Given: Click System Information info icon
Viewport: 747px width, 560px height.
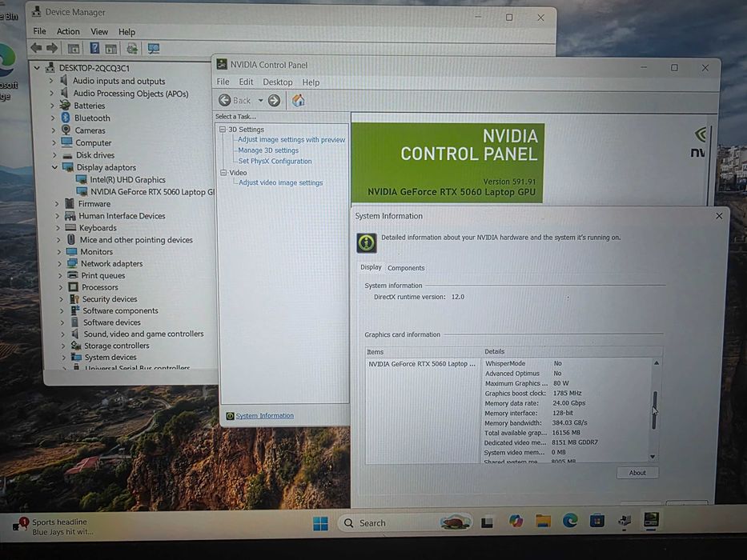Looking at the screenshot, I should click(367, 243).
